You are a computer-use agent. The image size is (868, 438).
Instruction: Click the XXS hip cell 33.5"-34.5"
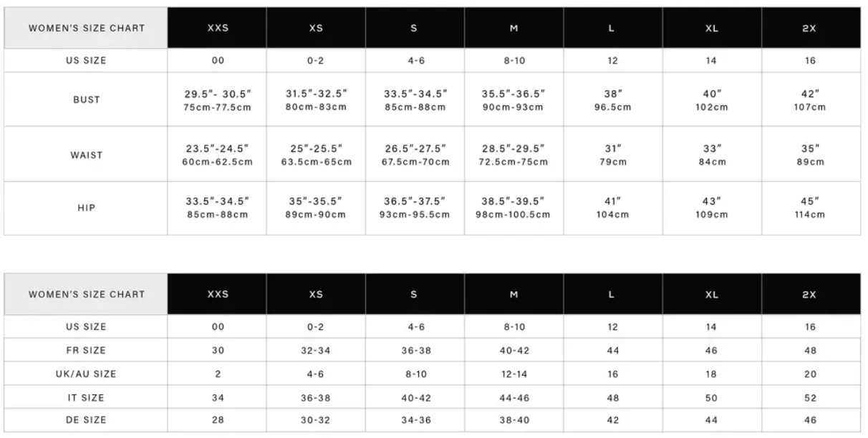(x=218, y=208)
